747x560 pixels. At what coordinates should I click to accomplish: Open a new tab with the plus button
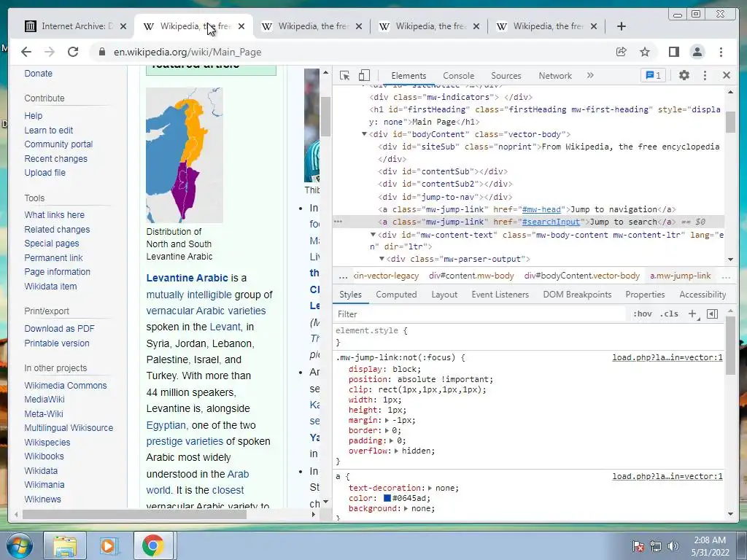click(622, 26)
